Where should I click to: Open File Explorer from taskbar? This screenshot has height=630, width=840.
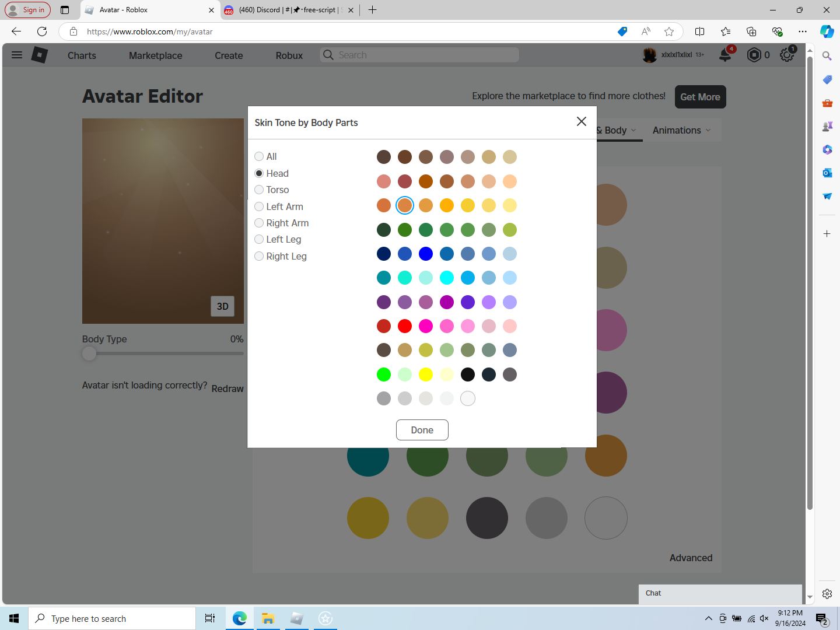click(268, 618)
